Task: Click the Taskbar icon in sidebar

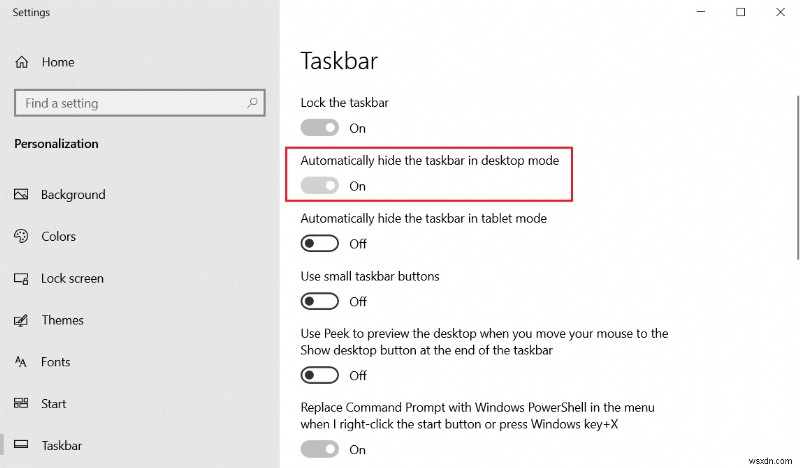Action: pyautogui.click(x=22, y=446)
